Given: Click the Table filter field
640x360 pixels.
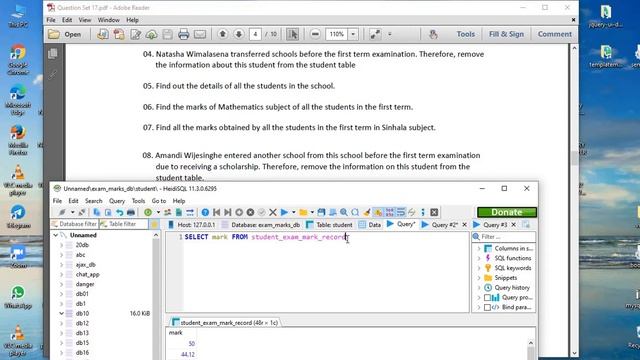Looking at the screenshot, I should pyautogui.click(x=123, y=224).
